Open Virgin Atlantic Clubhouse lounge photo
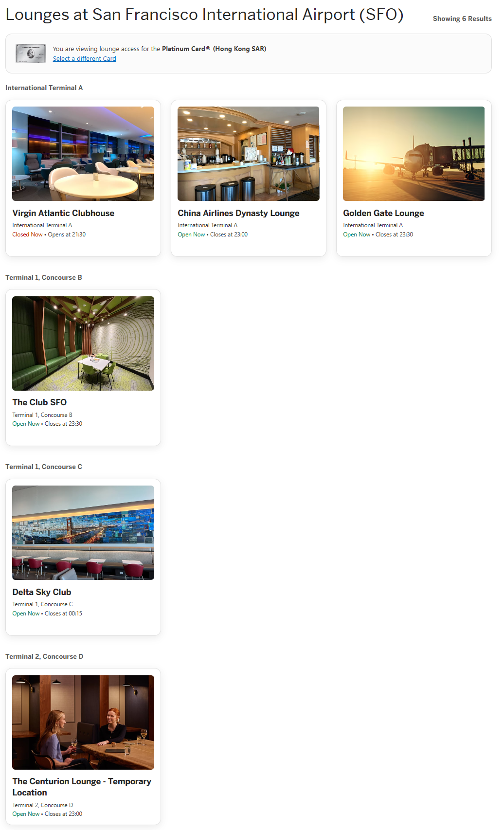 pyautogui.click(x=83, y=154)
